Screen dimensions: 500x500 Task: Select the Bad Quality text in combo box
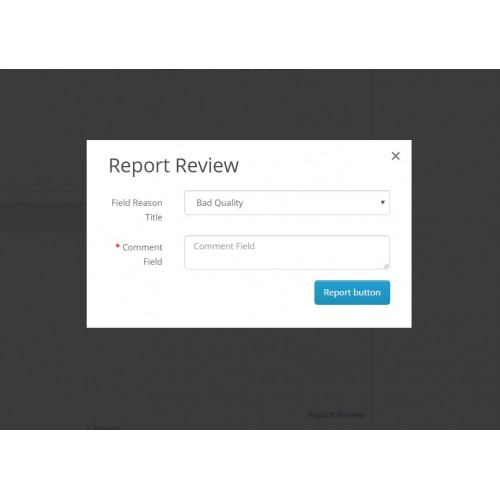click(220, 203)
